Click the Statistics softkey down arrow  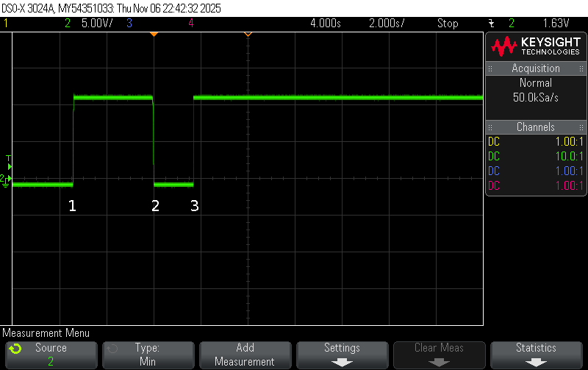tap(536, 363)
